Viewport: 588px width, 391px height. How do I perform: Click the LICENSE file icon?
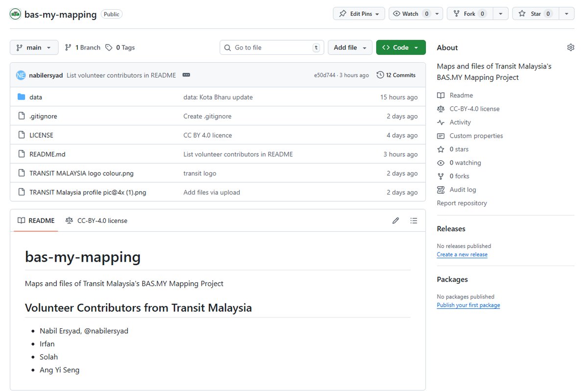coord(21,135)
